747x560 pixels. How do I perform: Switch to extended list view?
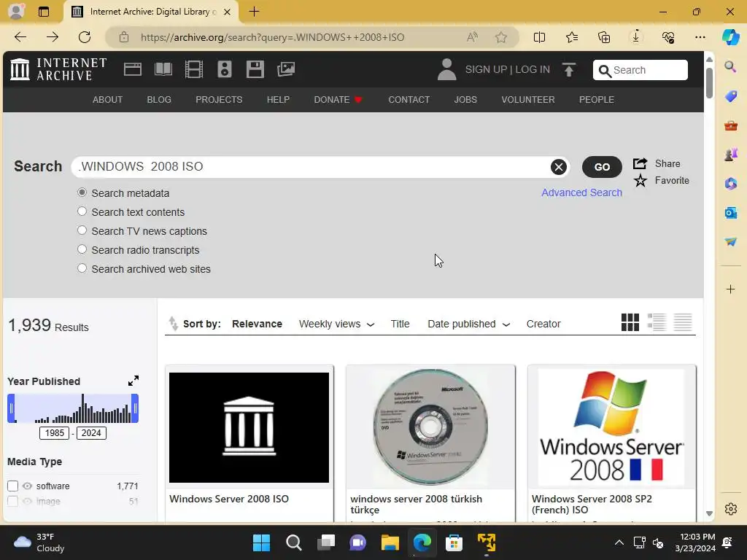pyautogui.click(x=657, y=322)
